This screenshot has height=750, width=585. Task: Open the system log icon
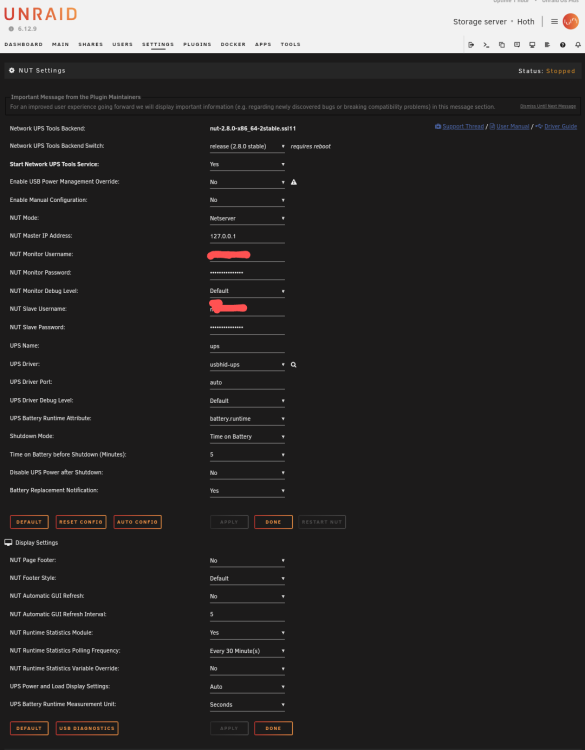coord(547,45)
